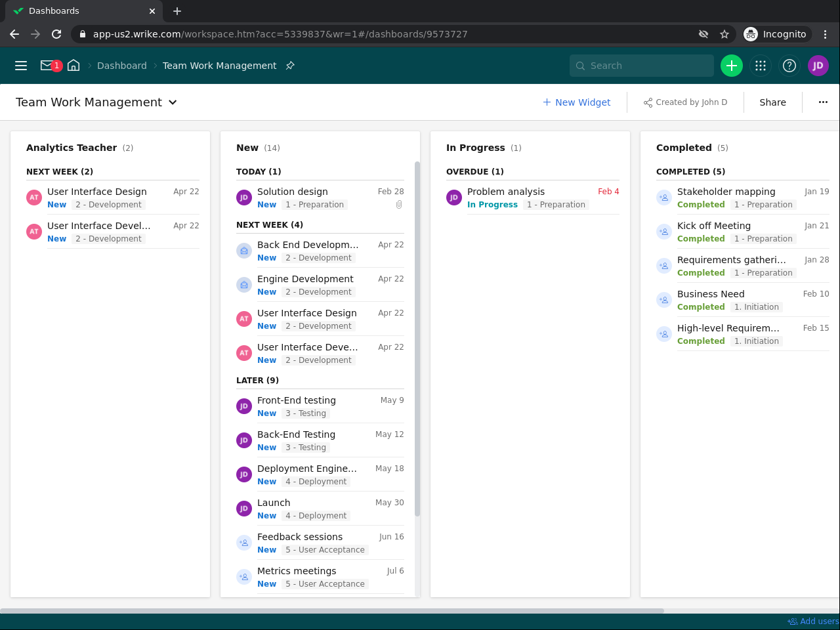The height and width of the screenshot is (630, 840).
Task: Open the Feedback sessions task
Action: [x=300, y=537]
